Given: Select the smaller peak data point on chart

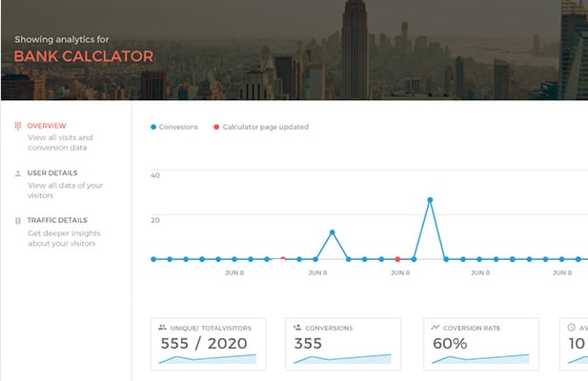Looking at the screenshot, I should coord(332,232).
